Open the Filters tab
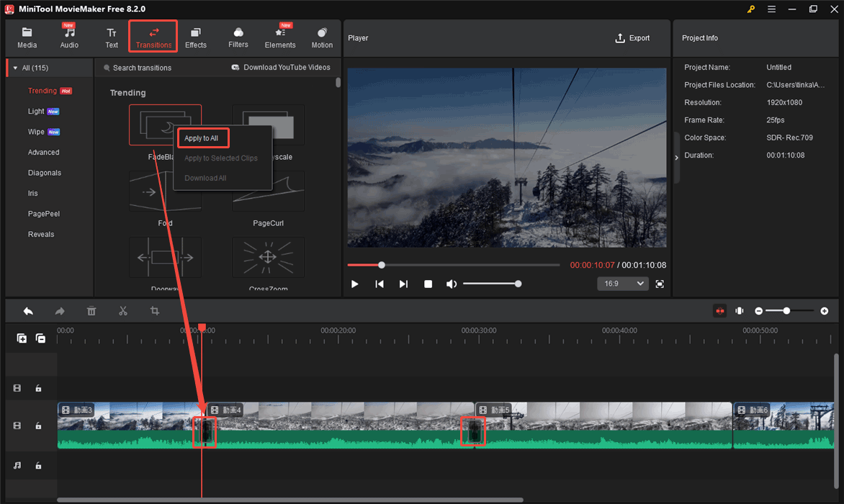Viewport: 844px width, 504px height. pyautogui.click(x=238, y=37)
